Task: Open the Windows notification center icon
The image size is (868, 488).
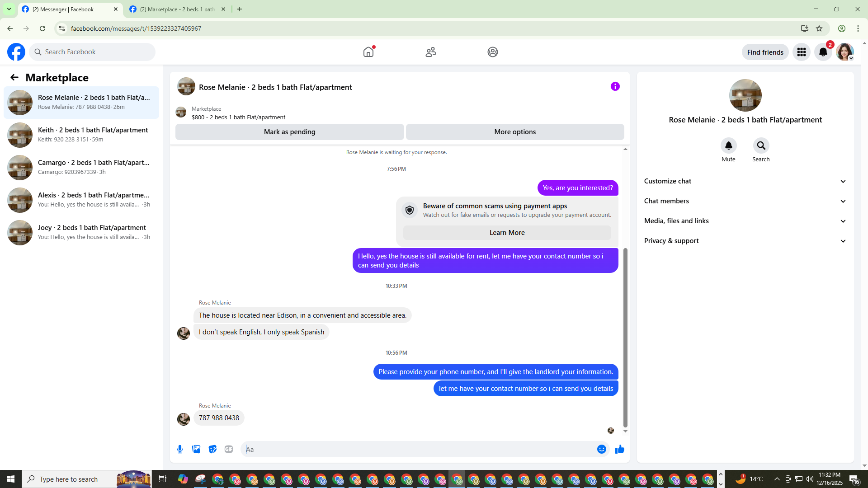Action: click(854, 479)
